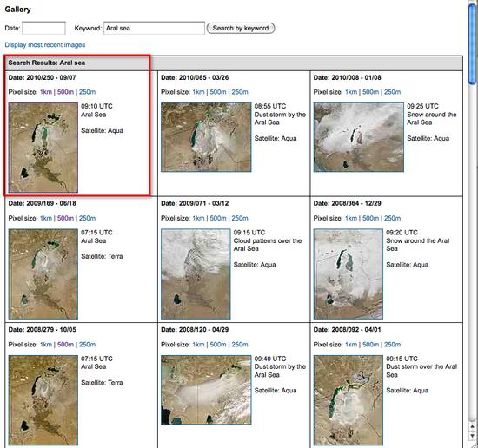The width and height of the screenshot is (478, 448).
Task: Open 500m link for 2008/364 - 12/29
Action: coord(371,218)
